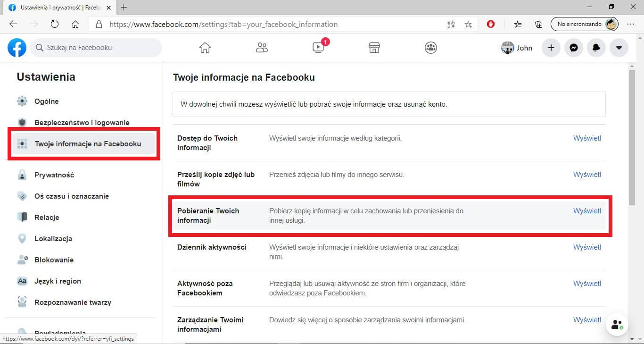Image resolution: width=644 pixels, height=344 pixels.
Task: Click the site lock icon in address bar
Action: [99, 24]
